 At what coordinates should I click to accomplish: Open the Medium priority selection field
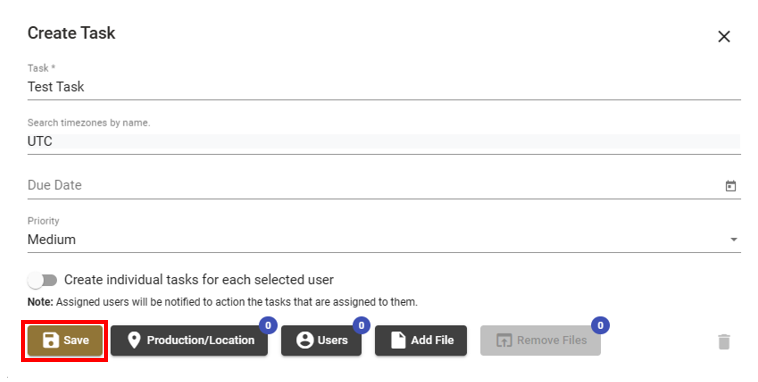coord(384,239)
